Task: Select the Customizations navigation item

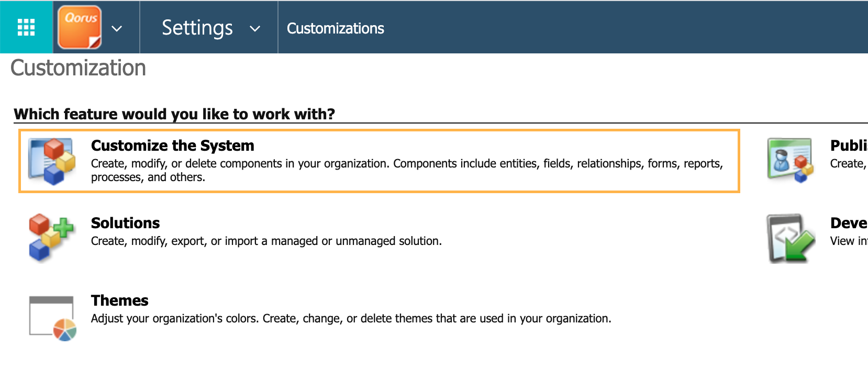Action: pyautogui.click(x=335, y=28)
